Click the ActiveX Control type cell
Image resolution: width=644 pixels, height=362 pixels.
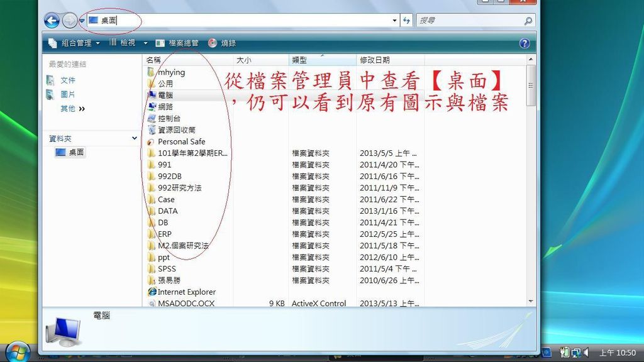click(319, 304)
